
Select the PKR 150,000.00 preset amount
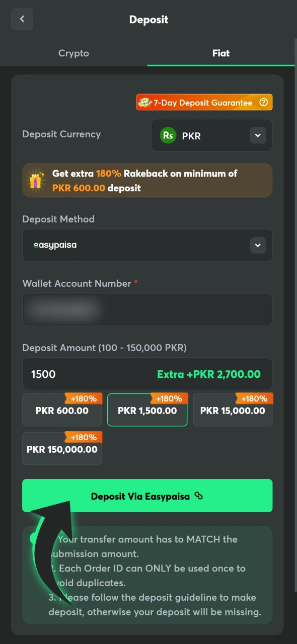coord(61,449)
